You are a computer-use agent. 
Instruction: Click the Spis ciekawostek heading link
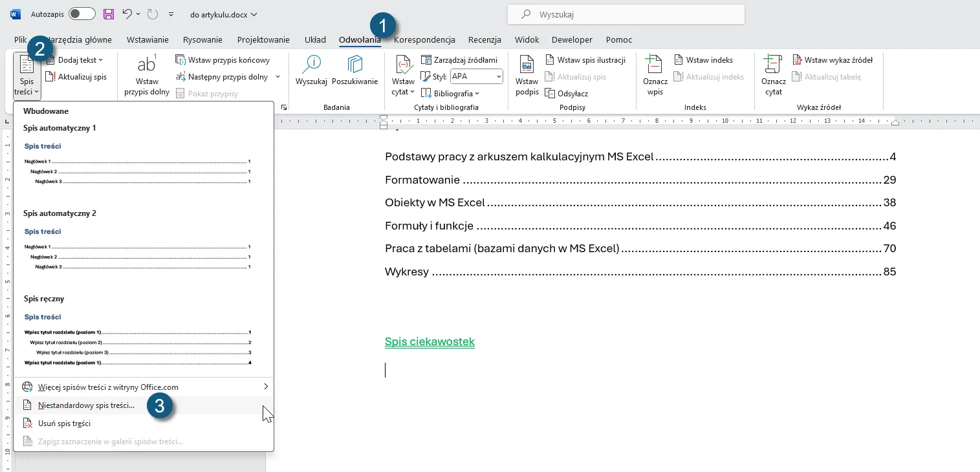[x=430, y=342]
